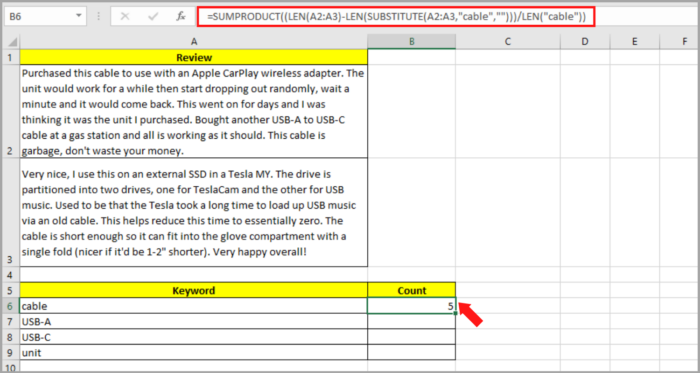Click the Insert Function fx icon
The height and width of the screenshot is (373, 700).
coord(180,17)
